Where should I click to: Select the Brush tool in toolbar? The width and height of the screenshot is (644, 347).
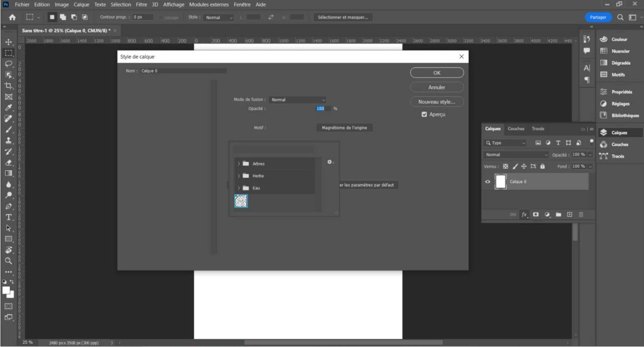tap(8, 129)
